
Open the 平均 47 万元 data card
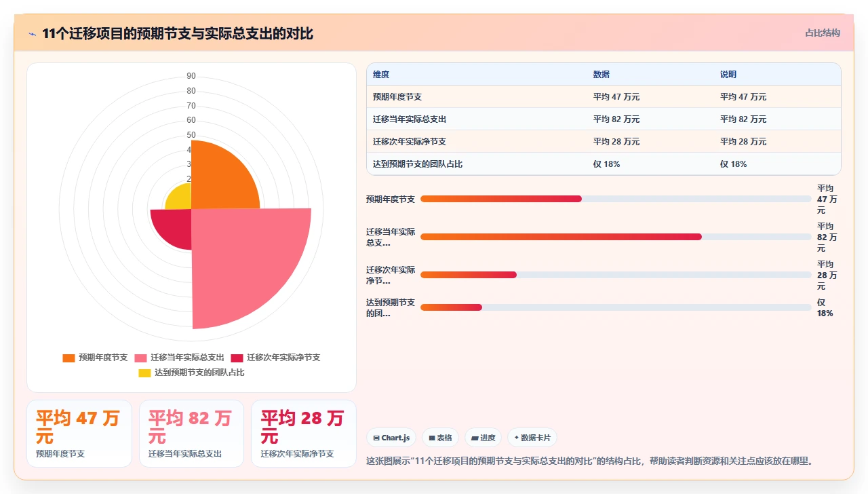coord(79,434)
